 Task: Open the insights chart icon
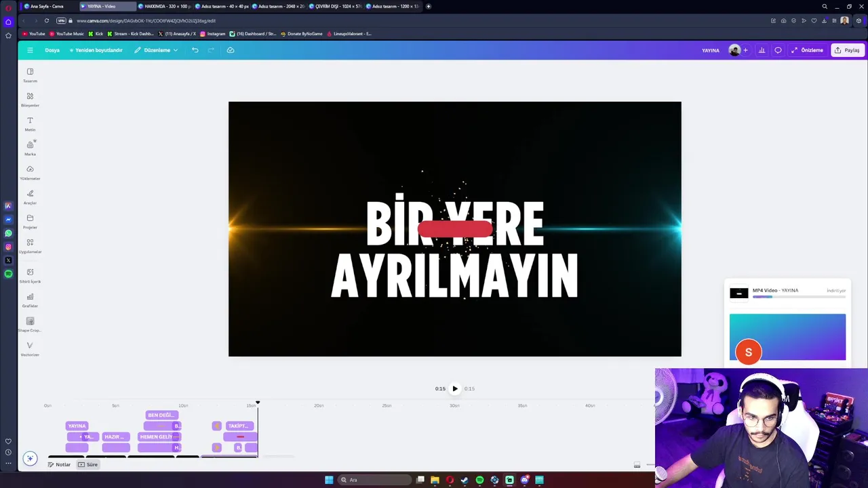pos(762,50)
